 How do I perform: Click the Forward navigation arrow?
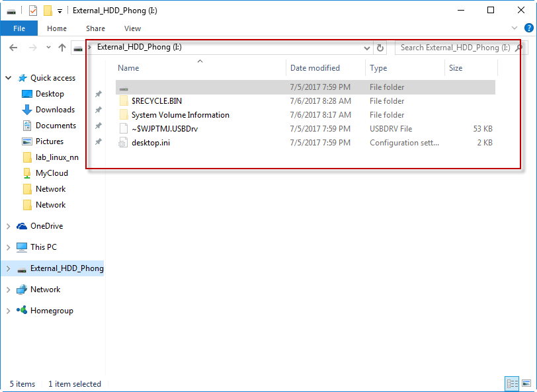(x=33, y=48)
